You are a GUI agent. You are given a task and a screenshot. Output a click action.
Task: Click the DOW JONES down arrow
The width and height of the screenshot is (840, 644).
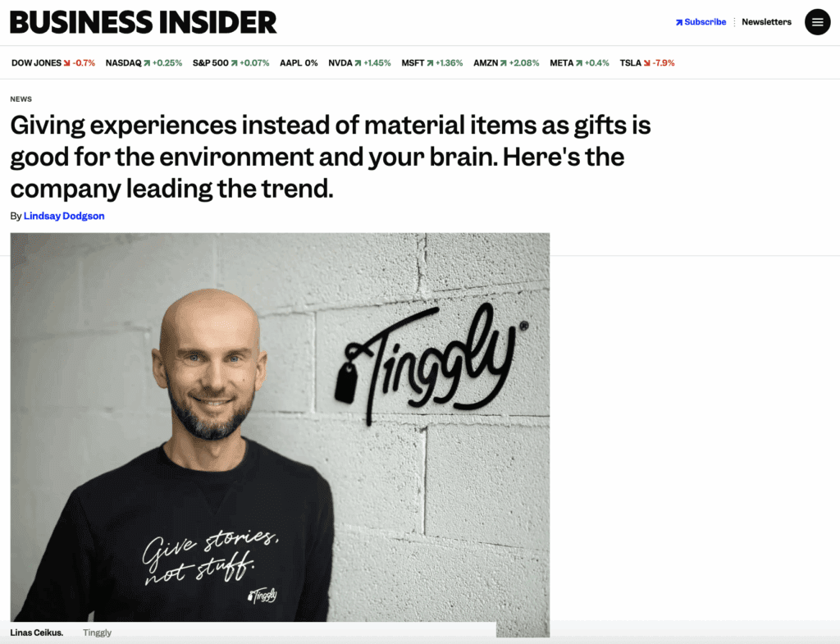(67, 63)
